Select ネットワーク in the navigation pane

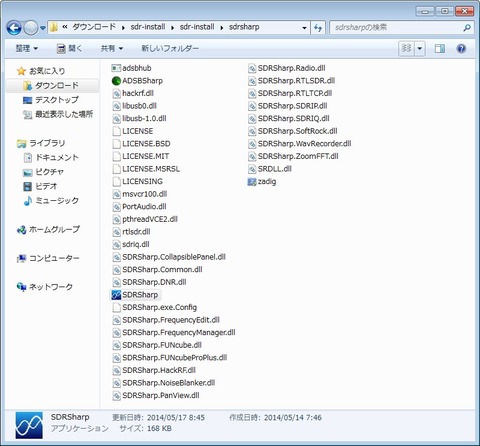tap(45, 287)
